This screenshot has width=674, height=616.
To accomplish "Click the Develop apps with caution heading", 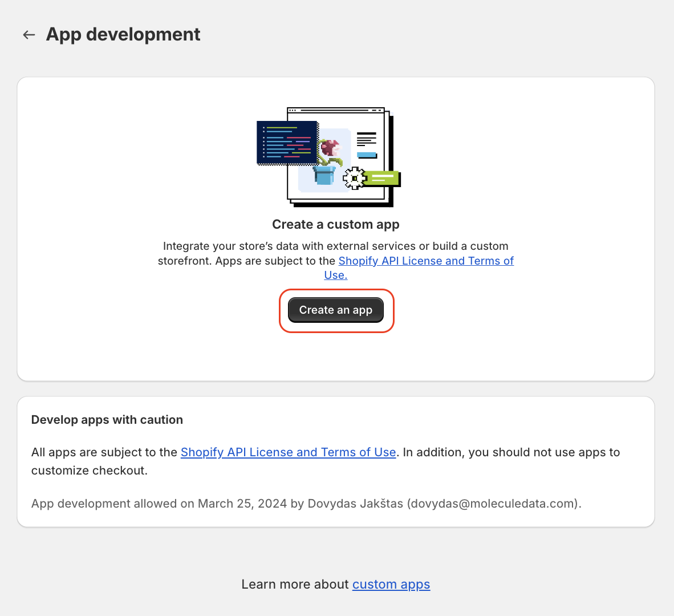I will tap(107, 420).
